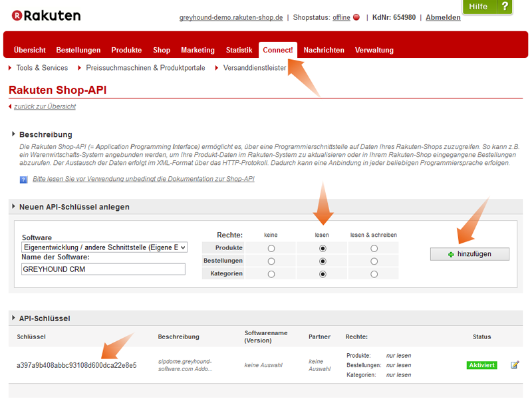
Task: Go to the Verwaltung tab
Action: coord(374,50)
